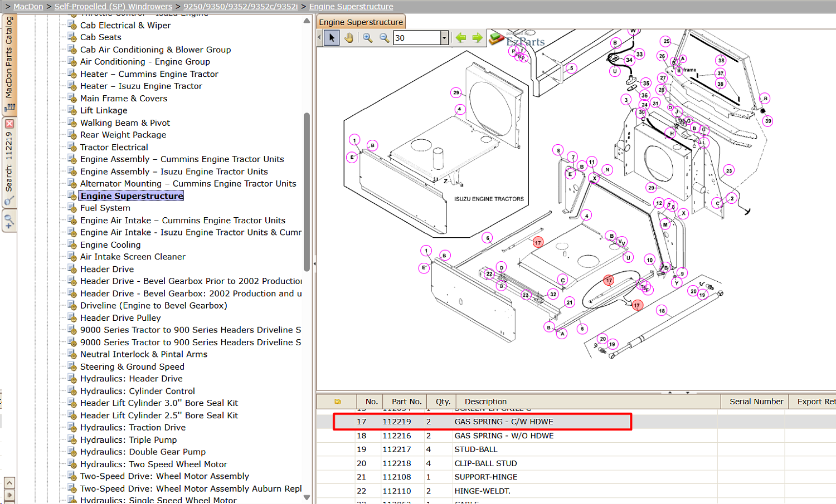Open Walking Beam & Pivot section

point(125,123)
